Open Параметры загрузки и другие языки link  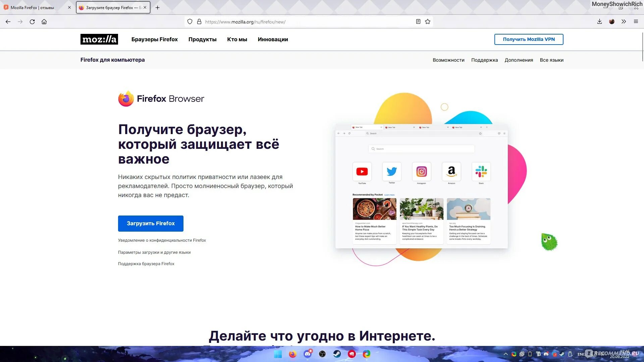coord(154,252)
